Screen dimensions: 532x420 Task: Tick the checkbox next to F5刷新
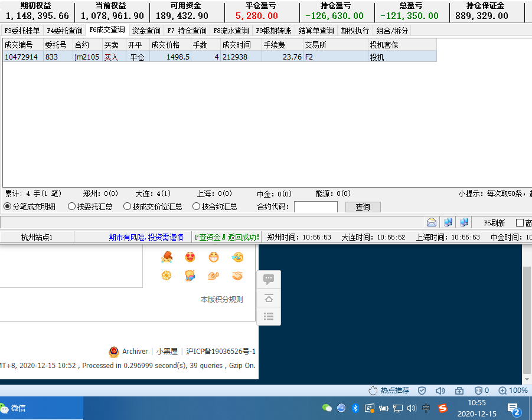click(x=520, y=223)
